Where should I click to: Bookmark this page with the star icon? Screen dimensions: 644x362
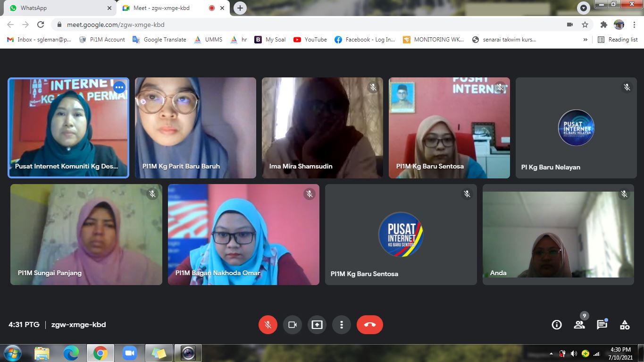point(585,25)
